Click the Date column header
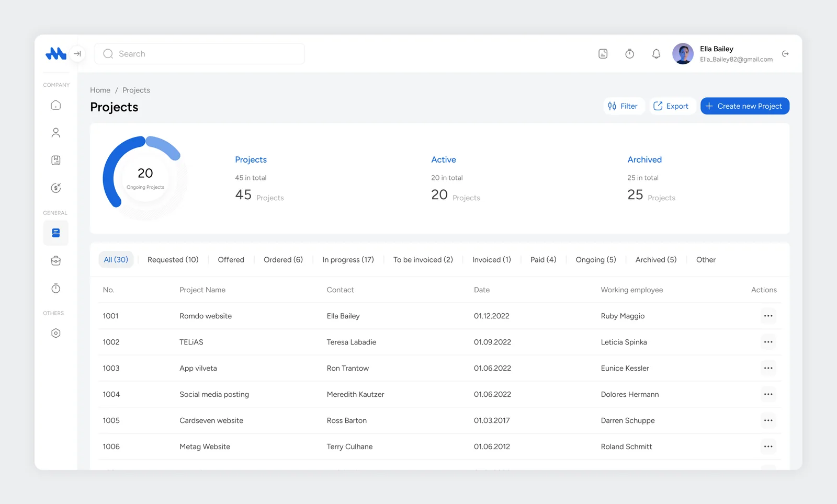Screen dimensions: 837x504 tap(482, 290)
